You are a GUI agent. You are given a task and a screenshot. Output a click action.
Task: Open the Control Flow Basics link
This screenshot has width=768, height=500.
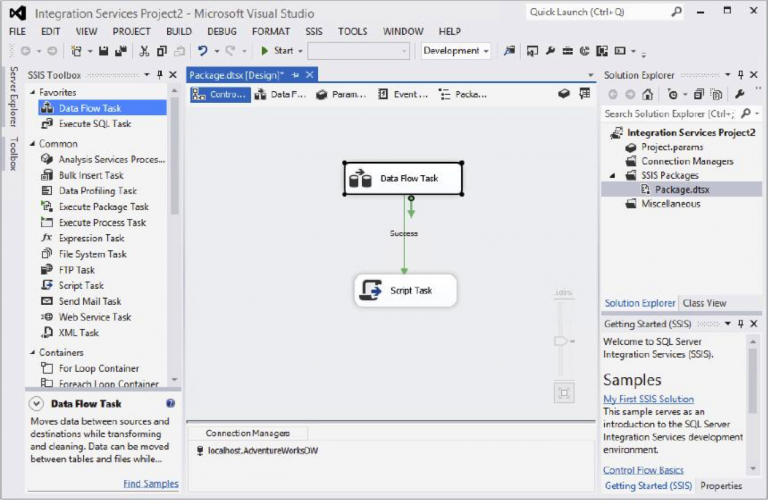click(x=643, y=470)
